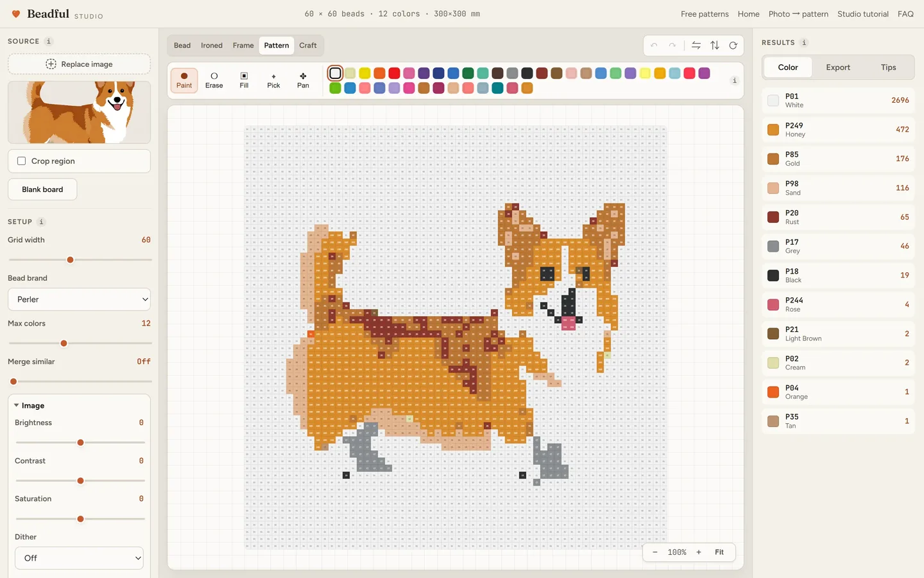Open the Frame view tab
The height and width of the screenshot is (578, 924).
243,46
